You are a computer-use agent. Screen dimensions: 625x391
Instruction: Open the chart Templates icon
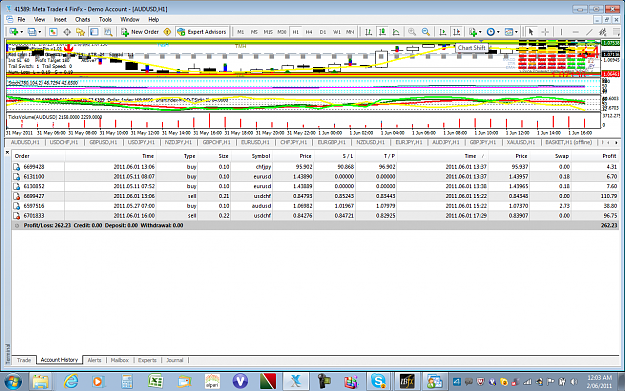click(509, 32)
